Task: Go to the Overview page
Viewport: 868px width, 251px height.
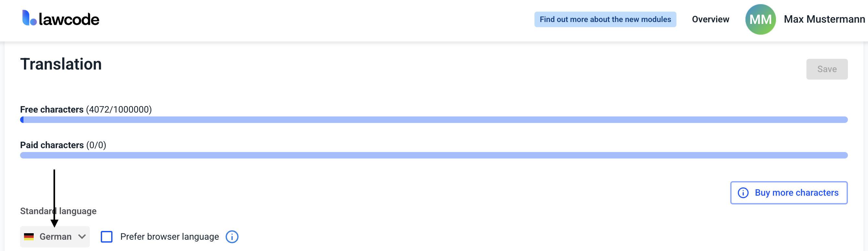Action: point(710,19)
